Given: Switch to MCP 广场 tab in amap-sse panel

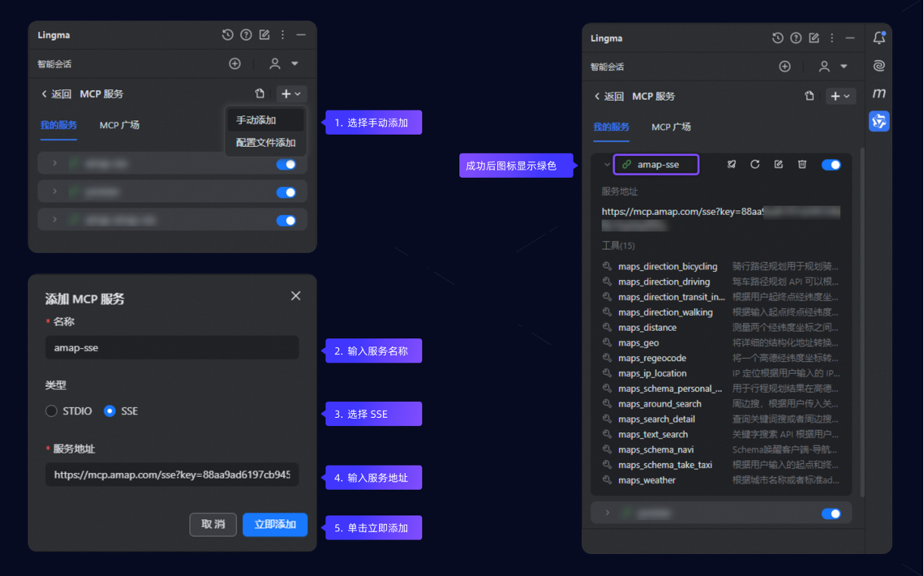Looking at the screenshot, I should 671,127.
